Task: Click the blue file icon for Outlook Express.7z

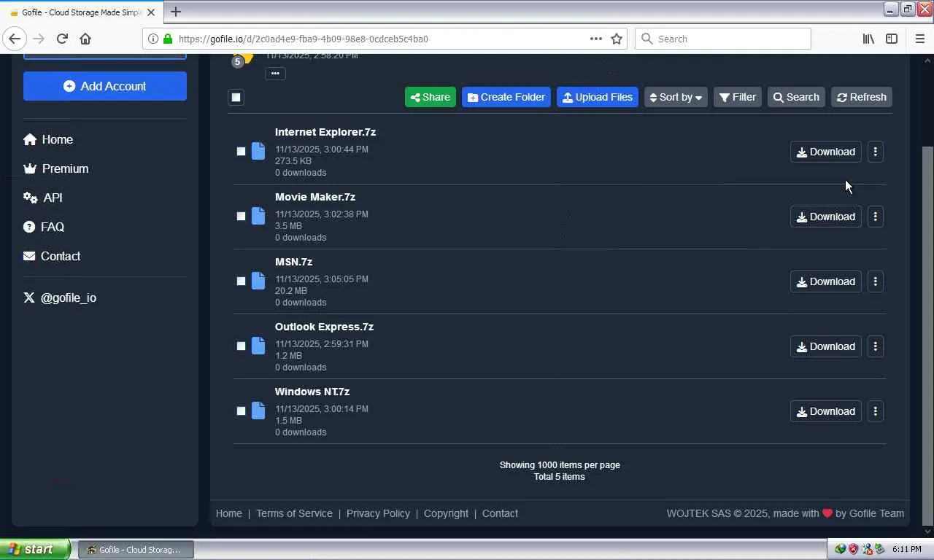Action: click(258, 346)
